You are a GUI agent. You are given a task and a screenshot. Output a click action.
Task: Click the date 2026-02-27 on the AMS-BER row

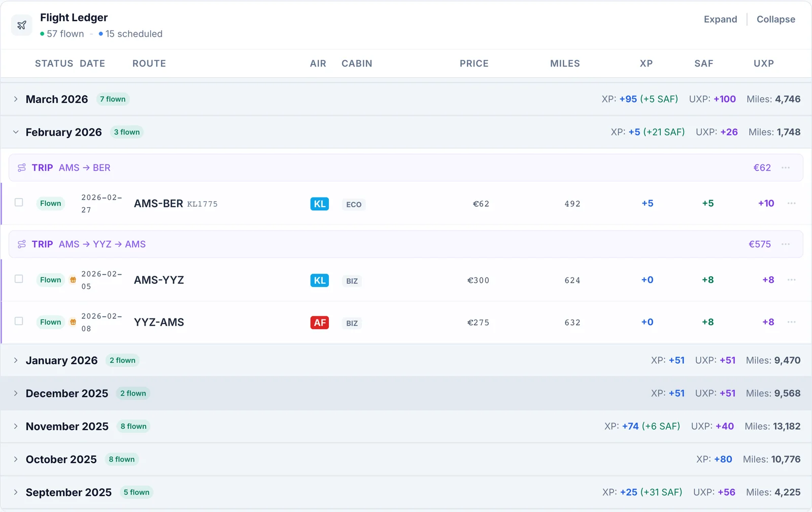[x=101, y=204]
